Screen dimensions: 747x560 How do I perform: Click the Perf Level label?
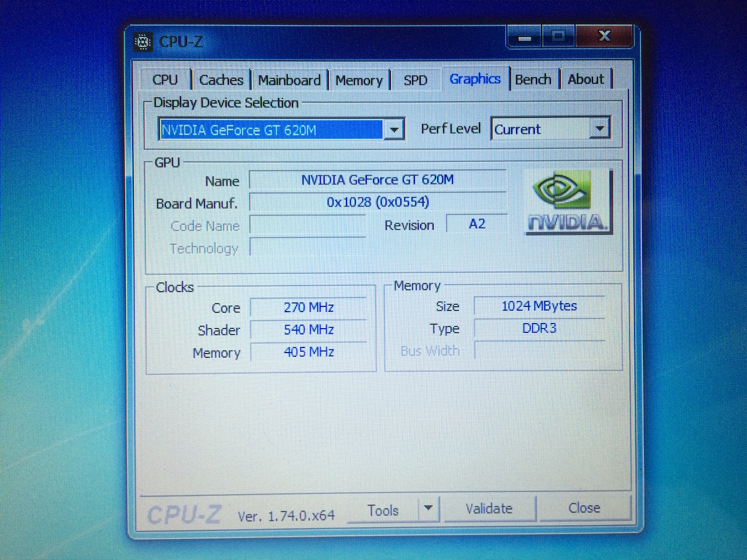(x=451, y=129)
